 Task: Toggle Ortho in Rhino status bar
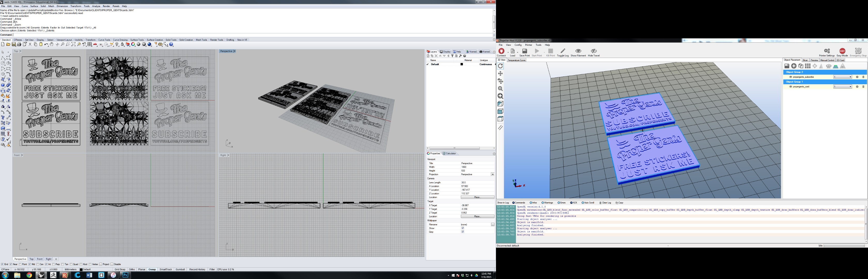[x=132, y=269]
